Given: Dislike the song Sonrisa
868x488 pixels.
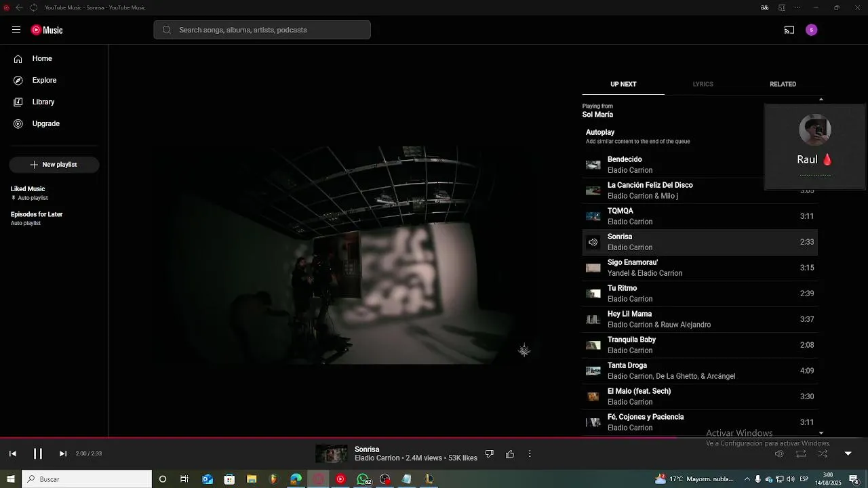Looking at the screenshot, I should coord(490,454).
